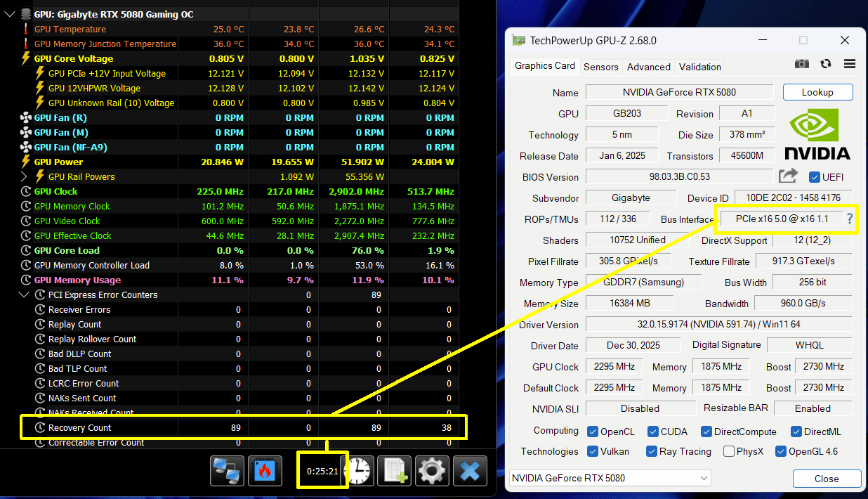Click the GPU Fan (R) fan icon
The image size is (868, 499).
click(26, 117)
